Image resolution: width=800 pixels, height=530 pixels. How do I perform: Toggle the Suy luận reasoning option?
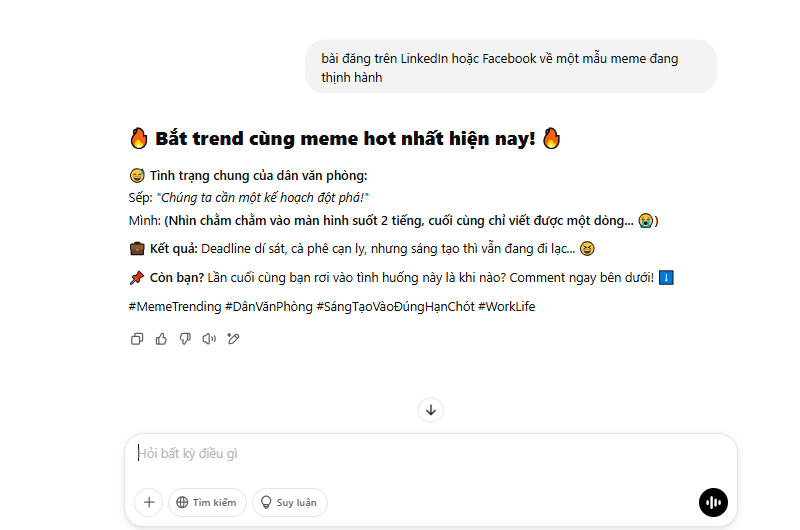[290, 502]
